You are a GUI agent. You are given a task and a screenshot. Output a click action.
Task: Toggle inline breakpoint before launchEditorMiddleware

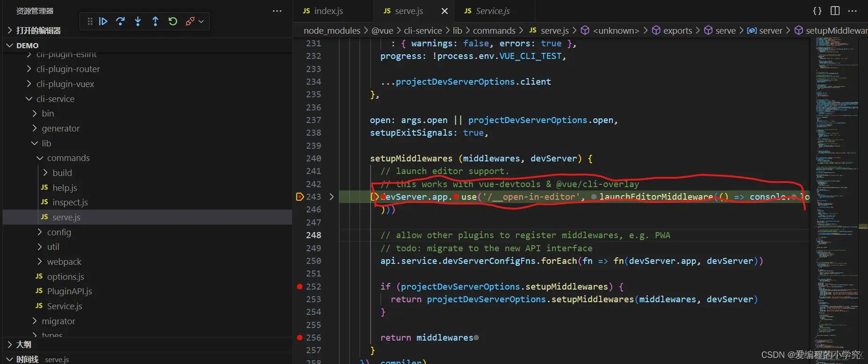tap(594, 197)
